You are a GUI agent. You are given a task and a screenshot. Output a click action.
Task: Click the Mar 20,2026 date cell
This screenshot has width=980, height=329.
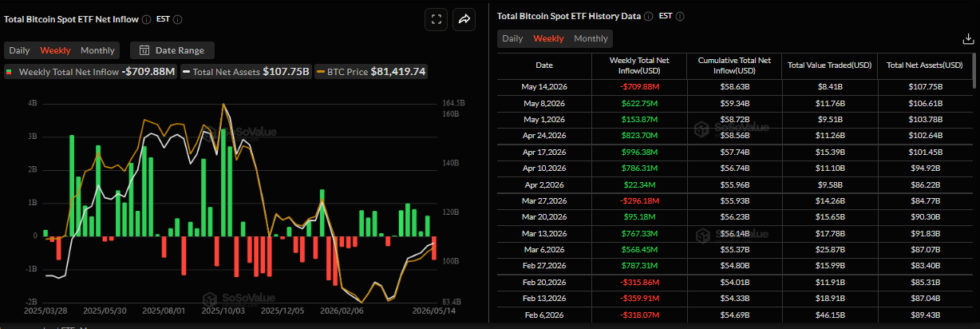click(543, 217)
